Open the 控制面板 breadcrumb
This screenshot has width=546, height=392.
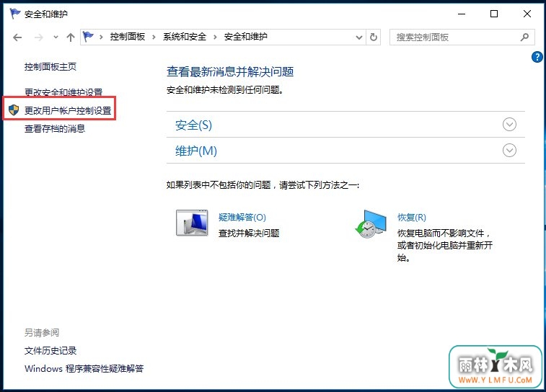click(128, 37)
